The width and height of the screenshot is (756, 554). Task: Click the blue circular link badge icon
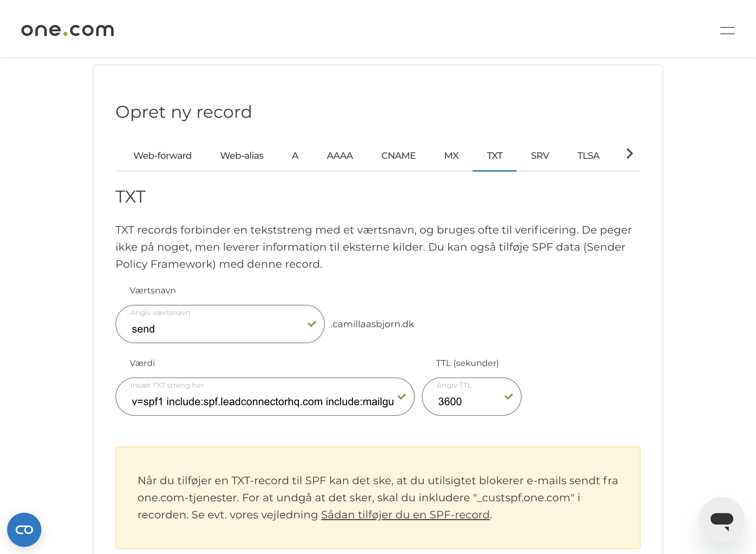tap(24, 529)
